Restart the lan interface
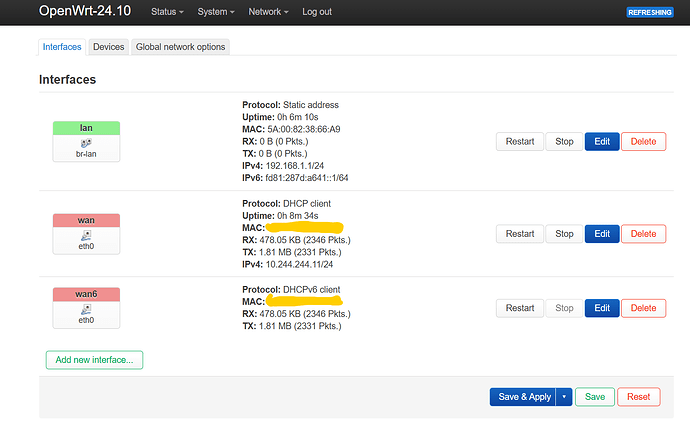The width and height of the screenshot is (690, 425). [519, 141]
